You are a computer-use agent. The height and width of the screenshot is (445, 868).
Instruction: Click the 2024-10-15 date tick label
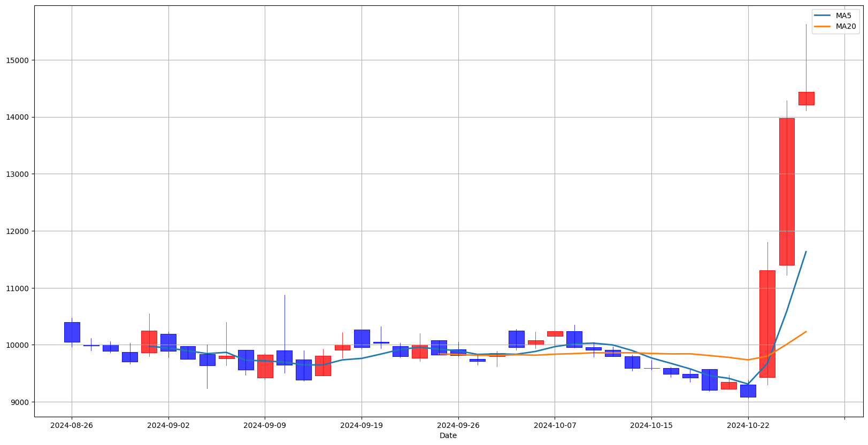click(x=651, y=425)
